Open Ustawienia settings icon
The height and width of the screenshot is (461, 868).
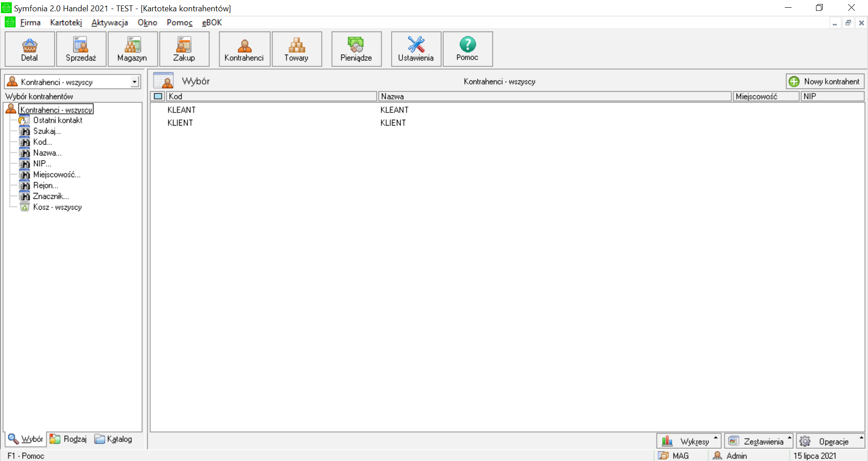416,49
